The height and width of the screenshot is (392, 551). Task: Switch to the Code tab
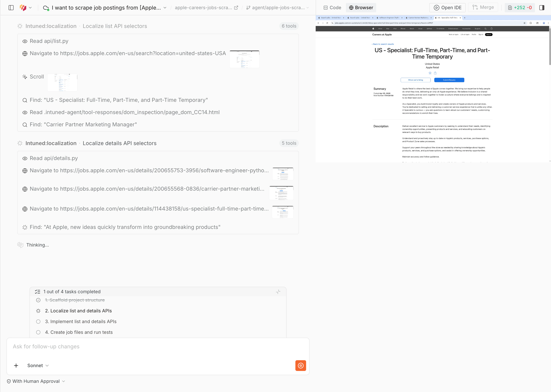(333, 8)
